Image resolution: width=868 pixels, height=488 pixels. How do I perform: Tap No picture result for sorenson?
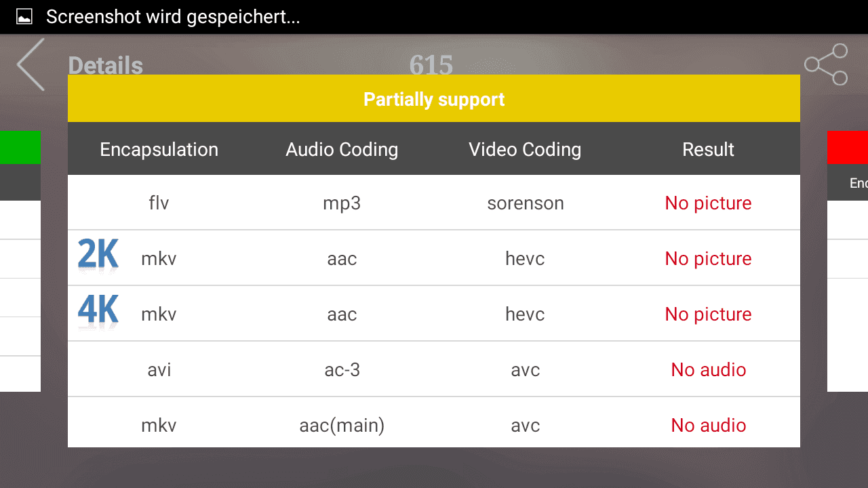(709, 203)
